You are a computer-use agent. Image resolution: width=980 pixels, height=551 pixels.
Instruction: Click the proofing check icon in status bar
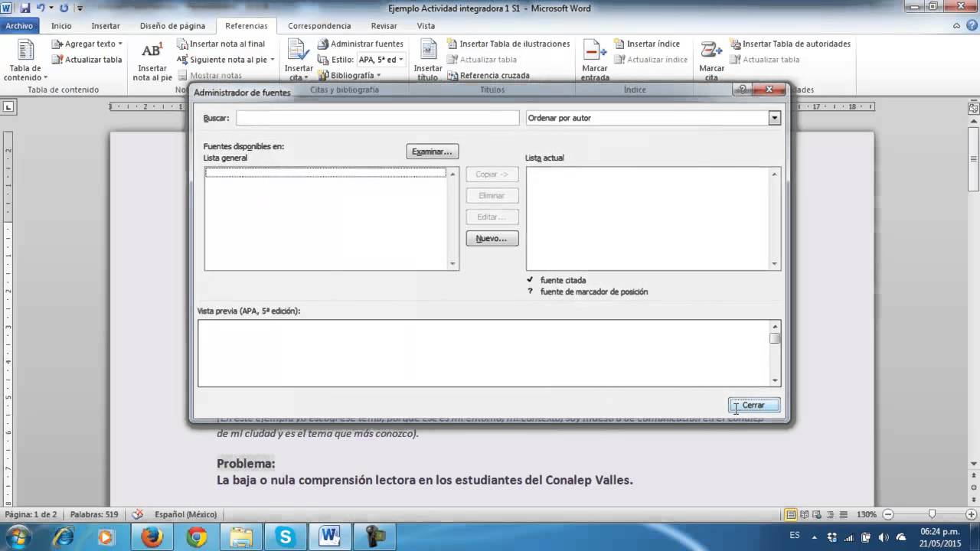(137, 514)
